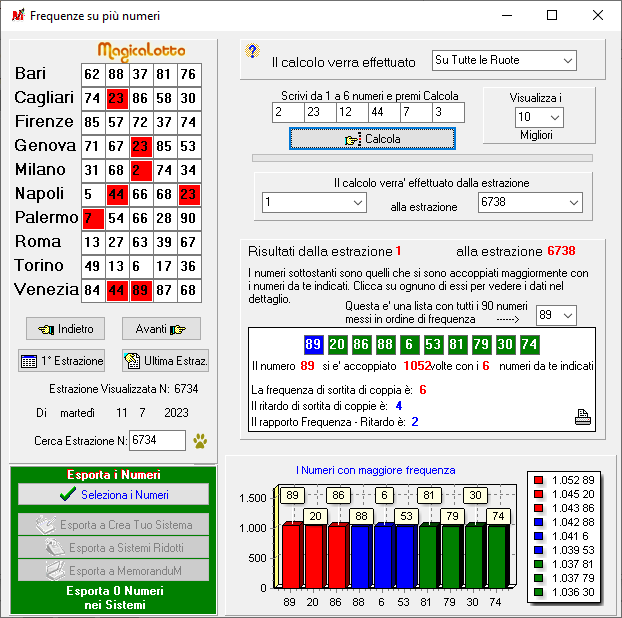Click the fifth number field containing 7
The width and height of the screenshot is (622, 618).
pyautogui.click(x=416, y=112)
